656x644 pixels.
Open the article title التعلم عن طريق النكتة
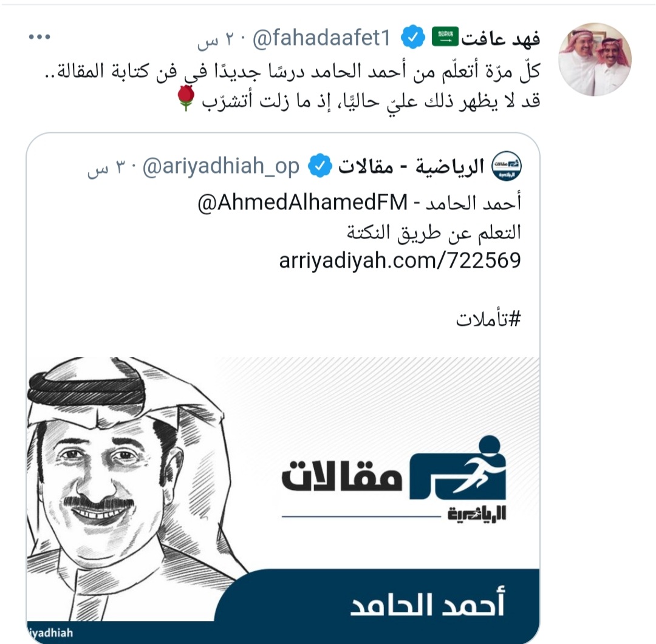click(x=434, y=232)
